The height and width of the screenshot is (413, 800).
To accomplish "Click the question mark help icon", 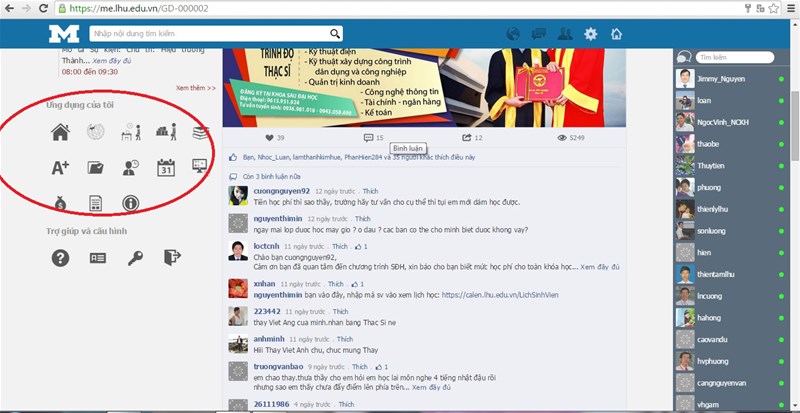I will pos(60,258).
